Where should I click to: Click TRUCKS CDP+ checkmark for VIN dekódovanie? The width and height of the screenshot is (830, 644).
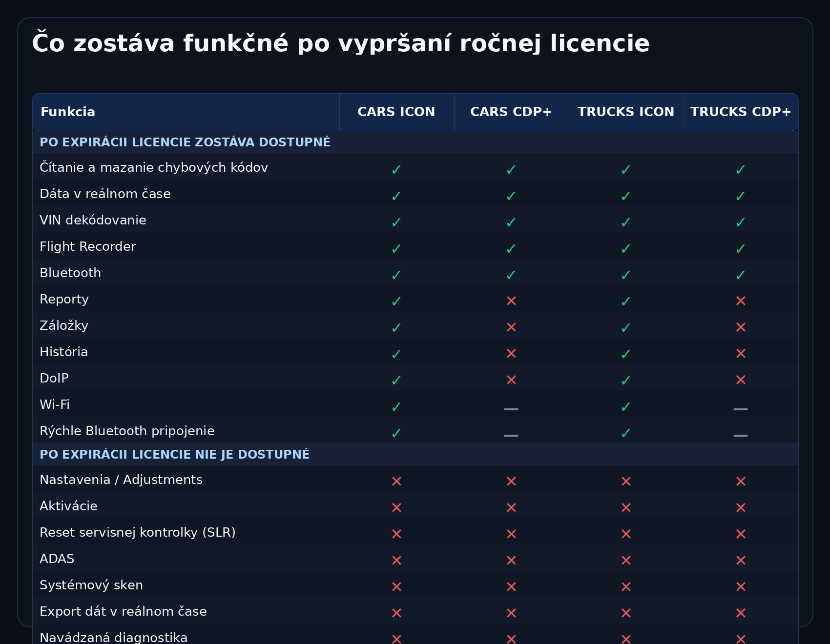[740, 222]
